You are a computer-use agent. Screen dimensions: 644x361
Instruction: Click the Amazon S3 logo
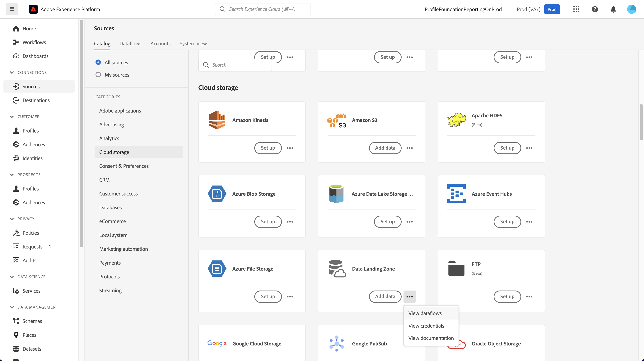click(337, 120)
